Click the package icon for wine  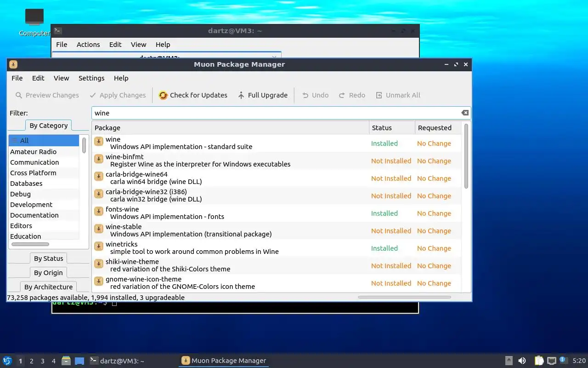(98, 141)
